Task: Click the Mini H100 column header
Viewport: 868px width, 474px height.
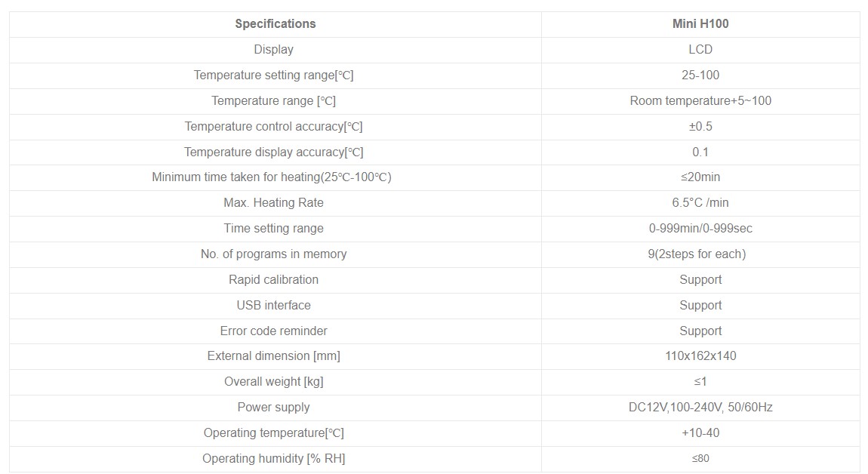Action: (700, 23)
